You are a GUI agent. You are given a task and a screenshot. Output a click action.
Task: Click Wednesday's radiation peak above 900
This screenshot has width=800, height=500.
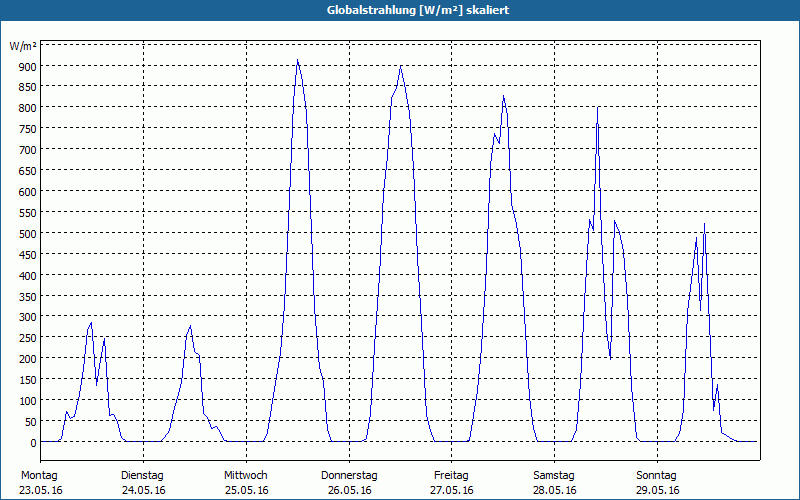297,60
